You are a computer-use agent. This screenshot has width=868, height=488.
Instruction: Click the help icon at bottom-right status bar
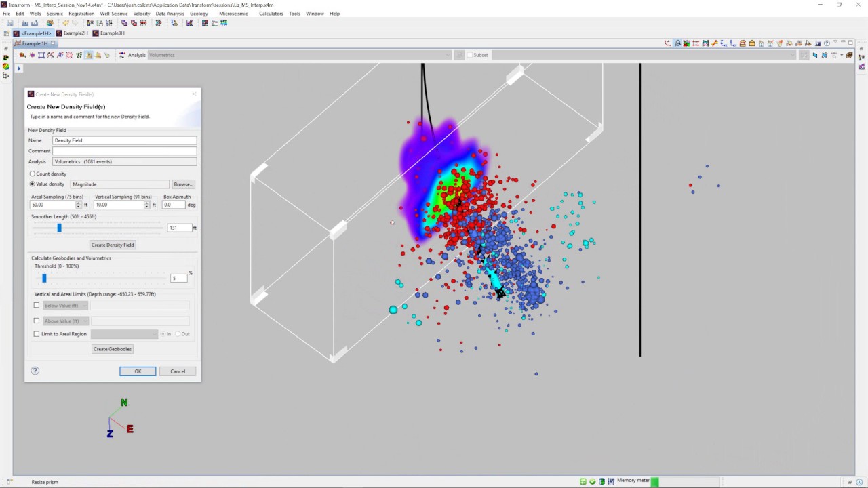pyautogui.click(x=859, y=482)
